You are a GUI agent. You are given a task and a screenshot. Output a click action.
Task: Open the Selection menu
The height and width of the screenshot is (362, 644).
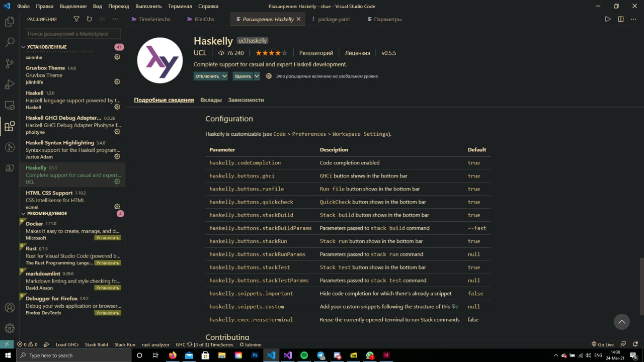pos(73,7)
